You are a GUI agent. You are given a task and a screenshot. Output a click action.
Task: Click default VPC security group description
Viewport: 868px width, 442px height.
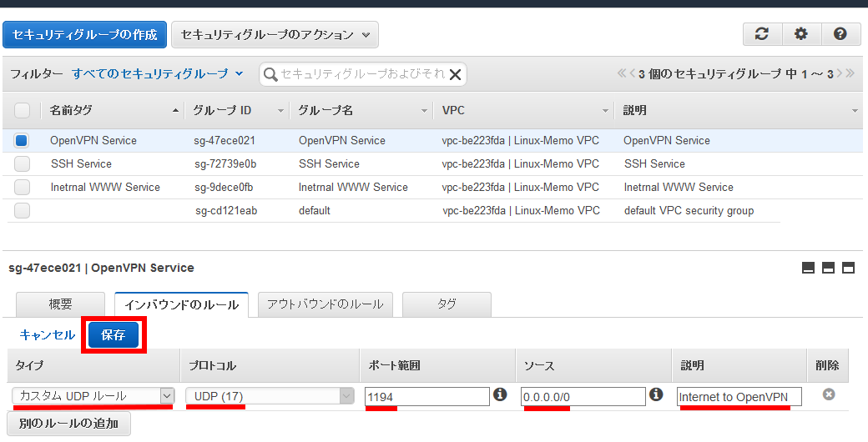(x=689, y=210)
